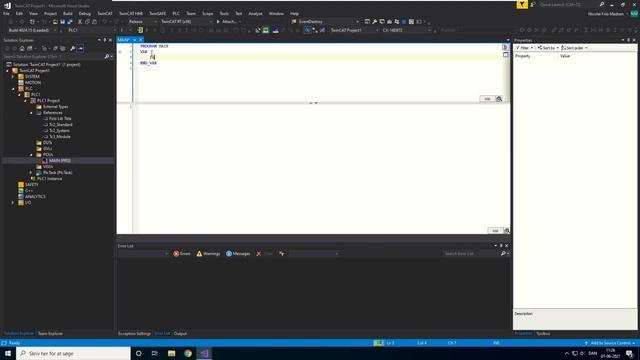Viewport: 640px width, 360px height.
Task: Collapse the POUs folder node
Action: pyautogui.click(x=31, y=155)
